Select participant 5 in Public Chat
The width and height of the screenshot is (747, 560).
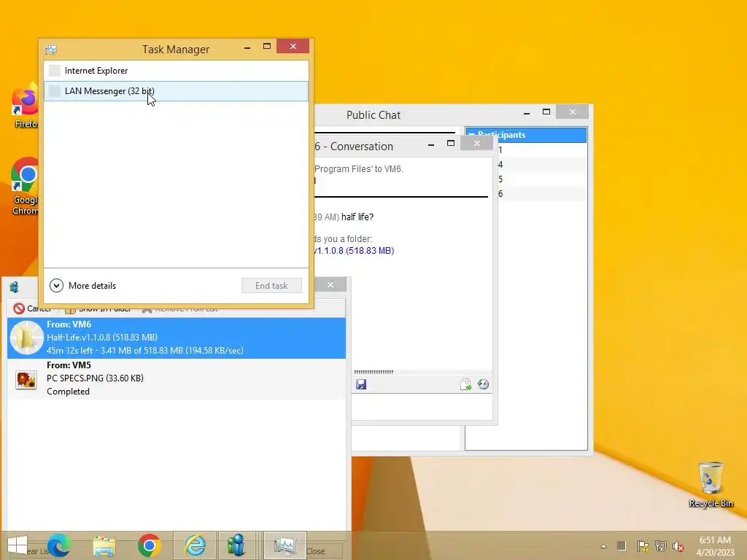(x=542, y=179)
